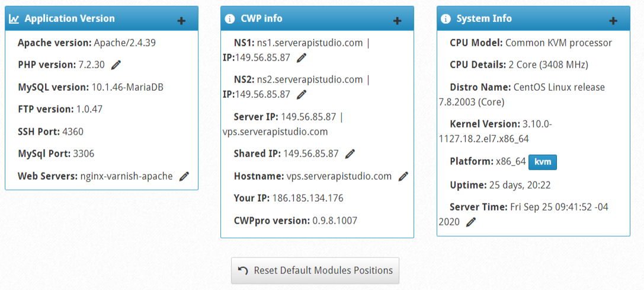Click Reset Default Modules Positions button

point(315,270)
